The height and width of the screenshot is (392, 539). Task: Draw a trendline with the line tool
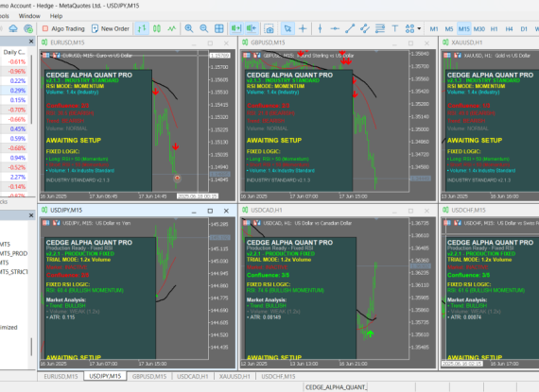350,28
